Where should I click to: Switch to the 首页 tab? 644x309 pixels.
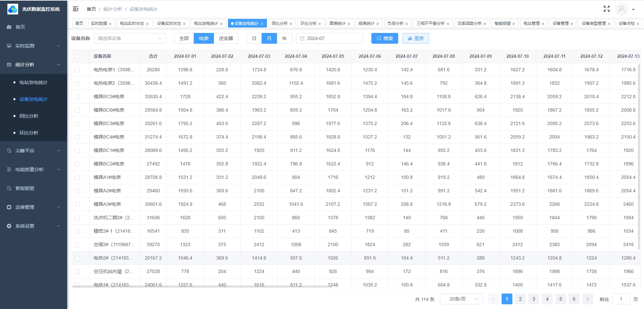(79, 24)
